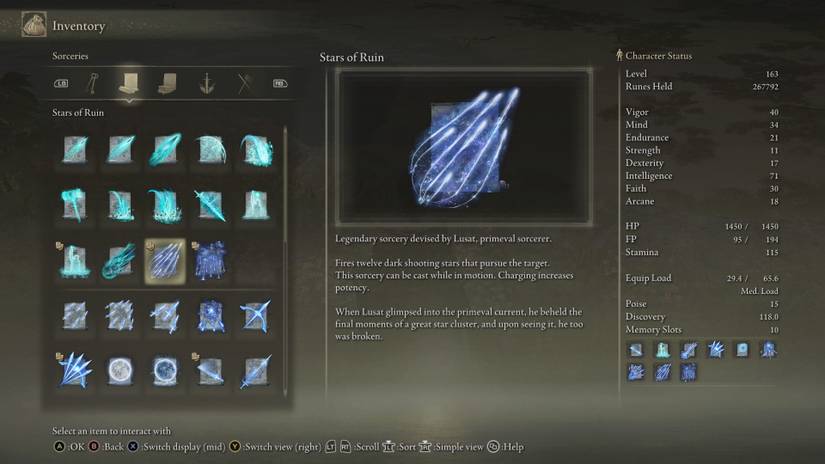Select the glowing blue bow sorcery icon
Image resolution: width=825 pixels, height=464 pixels.
coord(256,316)
